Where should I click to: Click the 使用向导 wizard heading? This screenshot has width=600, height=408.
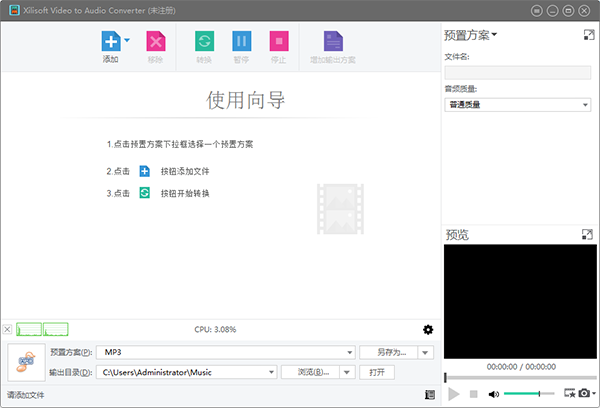point(245,100)
